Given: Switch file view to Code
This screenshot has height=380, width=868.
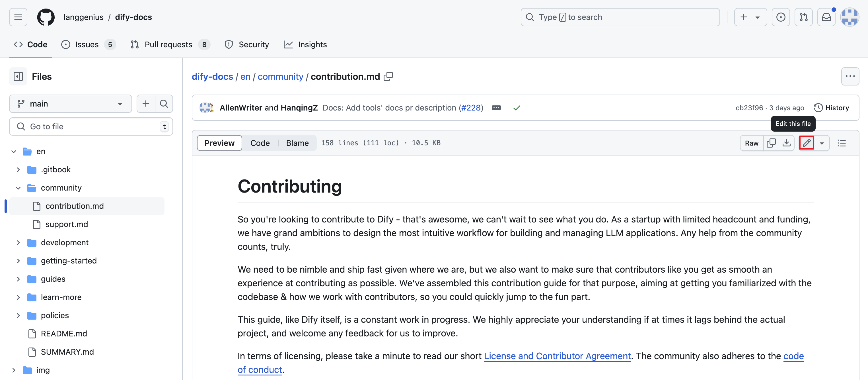Looking at the screenshot, I should pyautogui.click(x=260, y=143).
